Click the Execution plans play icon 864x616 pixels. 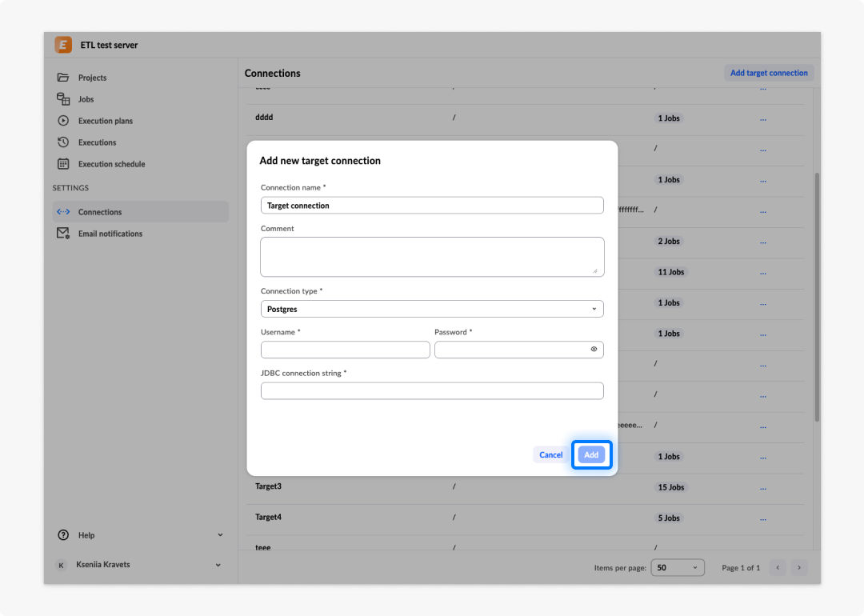point(63,120)
